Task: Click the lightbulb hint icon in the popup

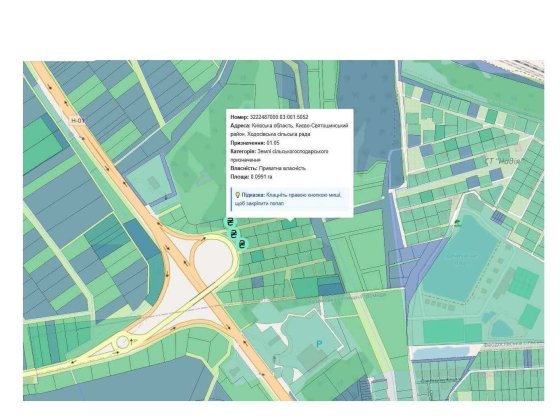Action: click(x=238, y=195)
